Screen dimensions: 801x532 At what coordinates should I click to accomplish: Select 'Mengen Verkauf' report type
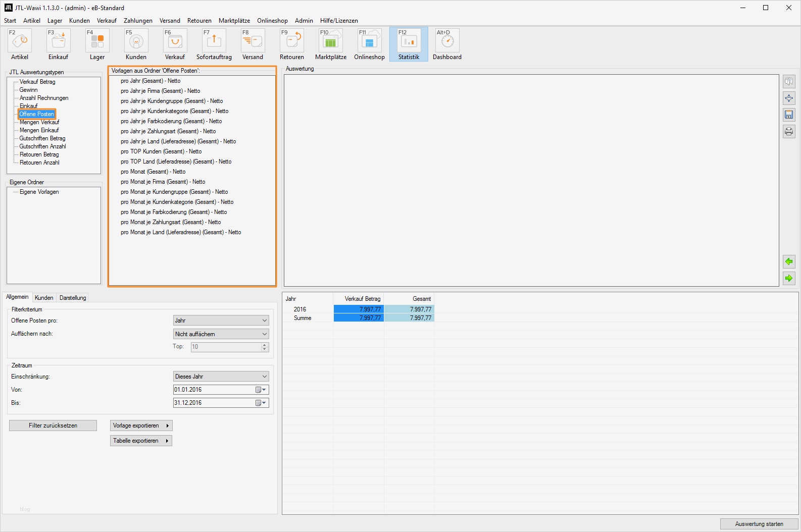[39, 122]
